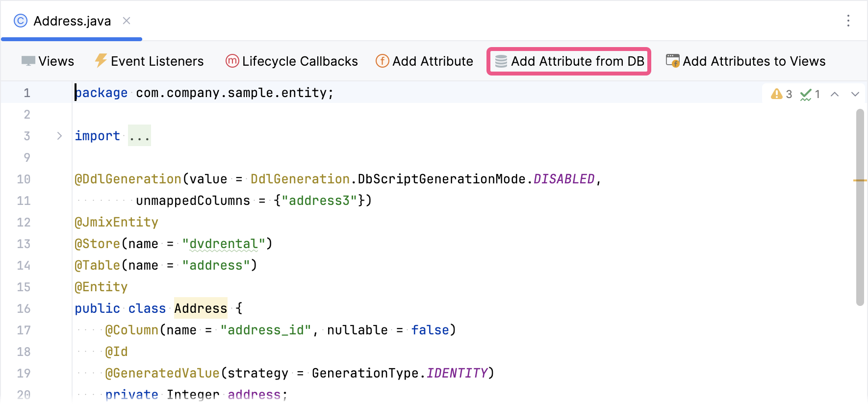Image resolution: width=868 pixels, height=404 pixels.
Task: Click the Add Attributes to Views icon
Action: (672, 61)
